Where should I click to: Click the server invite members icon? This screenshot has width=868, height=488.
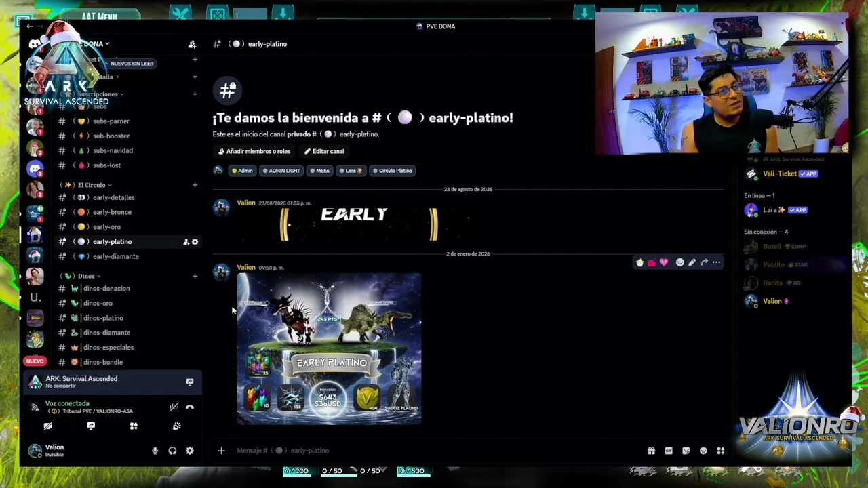point(192,44)
